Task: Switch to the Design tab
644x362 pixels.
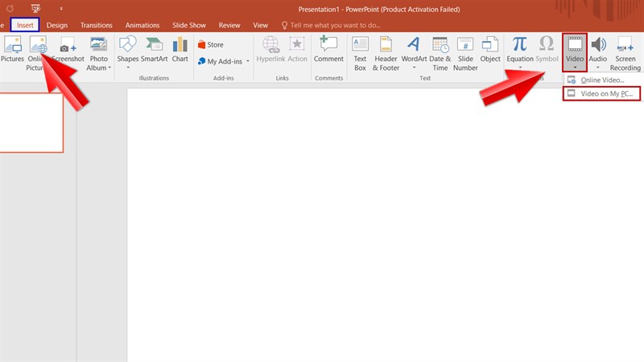Action: [x=56, y=25]
